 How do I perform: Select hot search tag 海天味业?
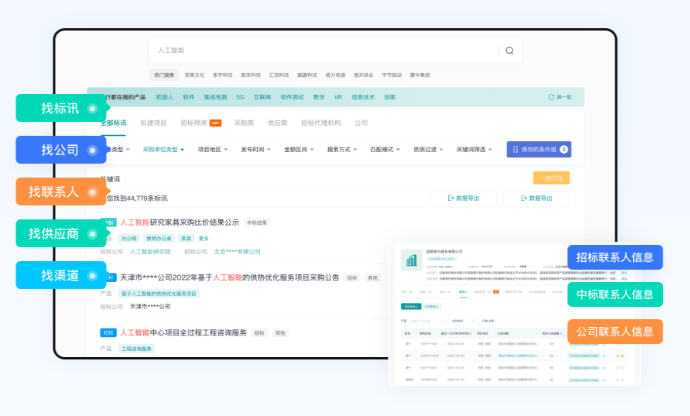(363, 75)
